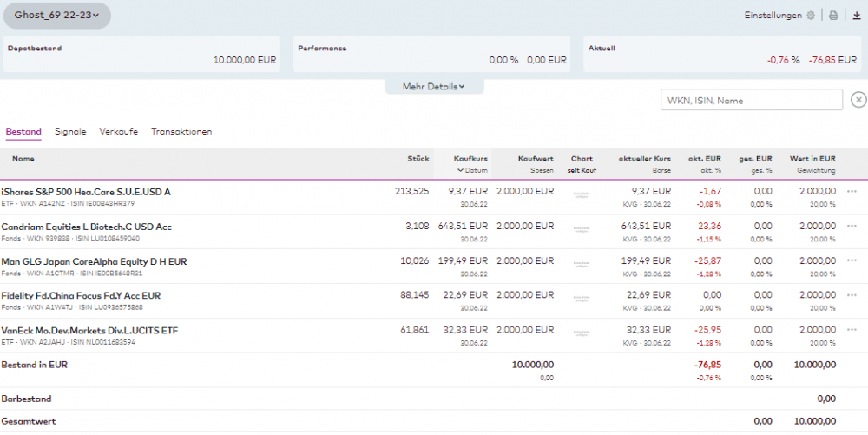Open more options for Candriam Equities row
This screenshot has height=435, width=868.
852,227
